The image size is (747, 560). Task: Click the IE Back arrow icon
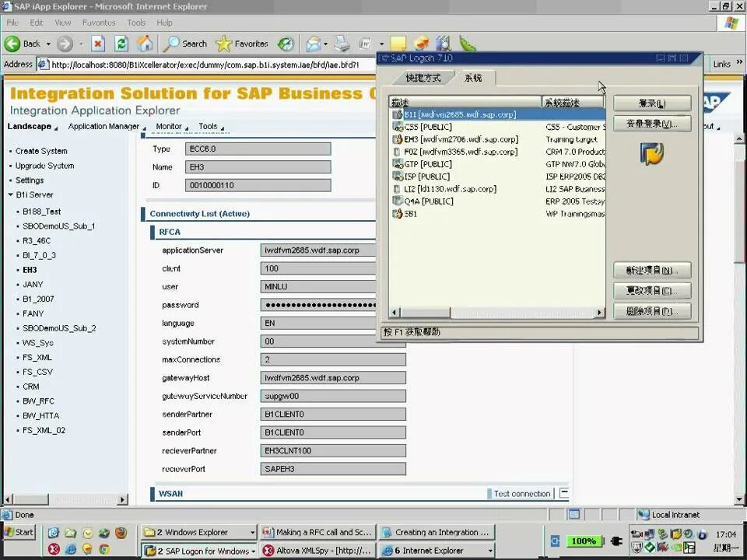12,44
